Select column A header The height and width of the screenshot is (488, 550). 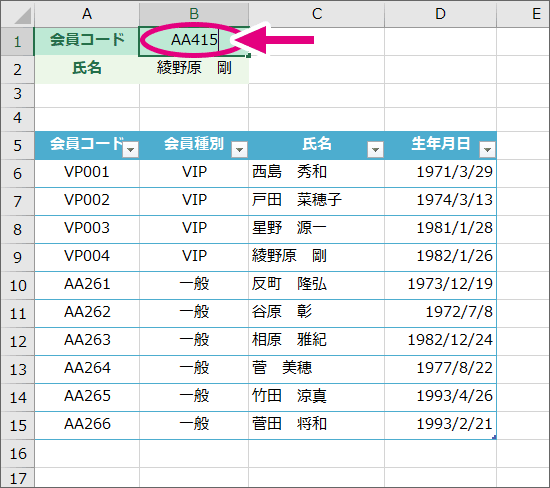point(87,14)
